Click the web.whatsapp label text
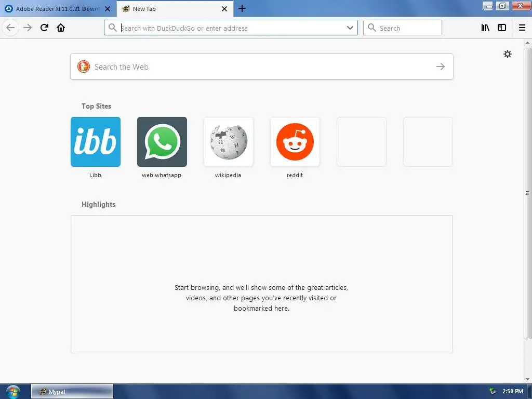This screenshot has height=399, width=532. [x=162, y=176]
